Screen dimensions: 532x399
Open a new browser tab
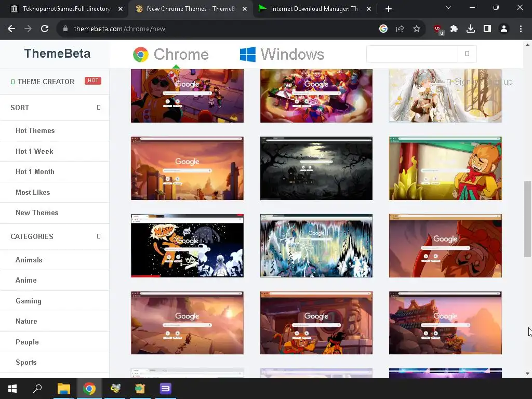389,9
